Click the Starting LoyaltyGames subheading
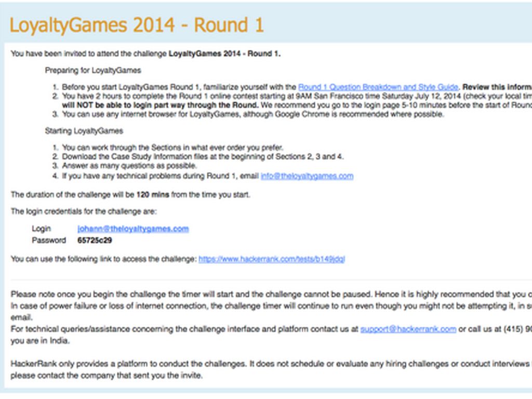Viewport: 532px width, 399px height. point(84,130)
